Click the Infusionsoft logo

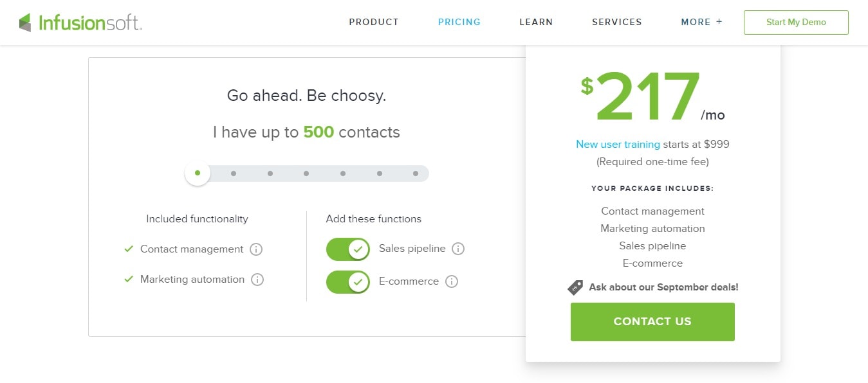80,22
